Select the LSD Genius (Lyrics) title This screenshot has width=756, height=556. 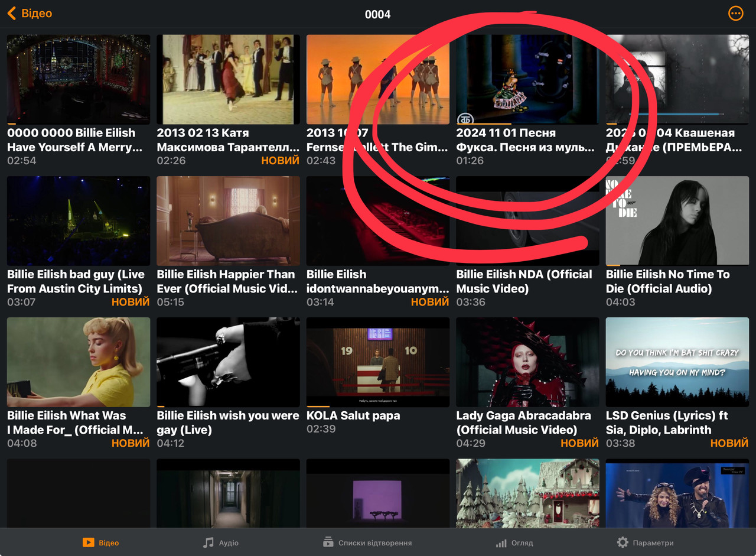(x=667, y=422)
